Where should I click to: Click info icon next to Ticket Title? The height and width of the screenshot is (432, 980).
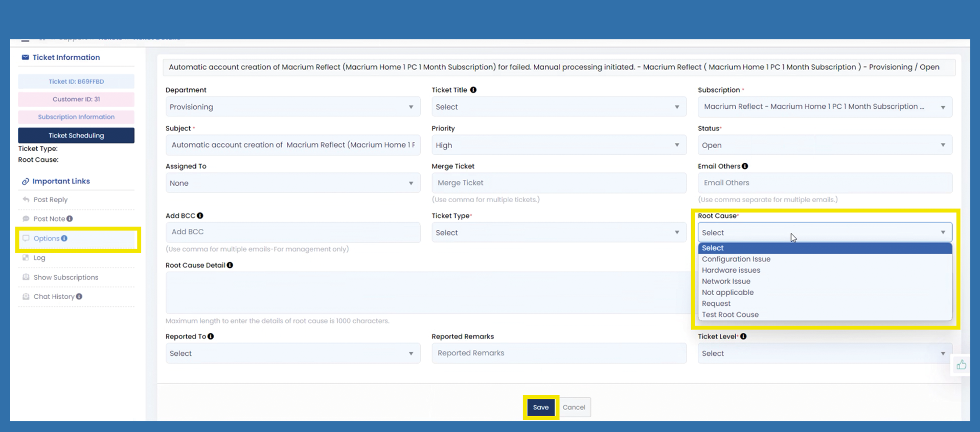click(473, 90)
